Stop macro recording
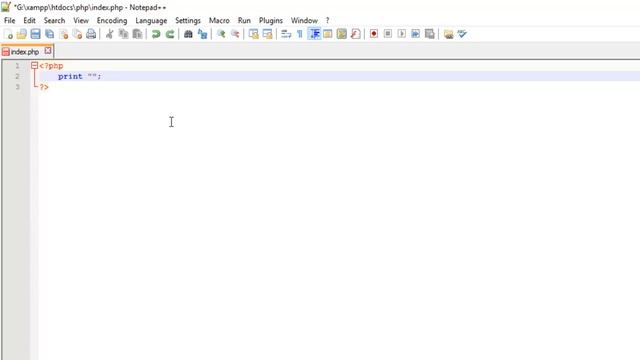 (x=388, y=34)
